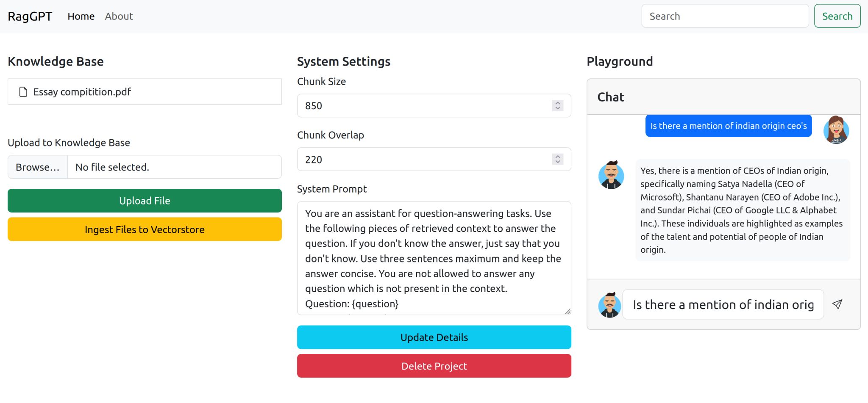Viewport: 868px width, 403px height.
Task: Click the avatar next to chat input
Action: tap(609, 305)
